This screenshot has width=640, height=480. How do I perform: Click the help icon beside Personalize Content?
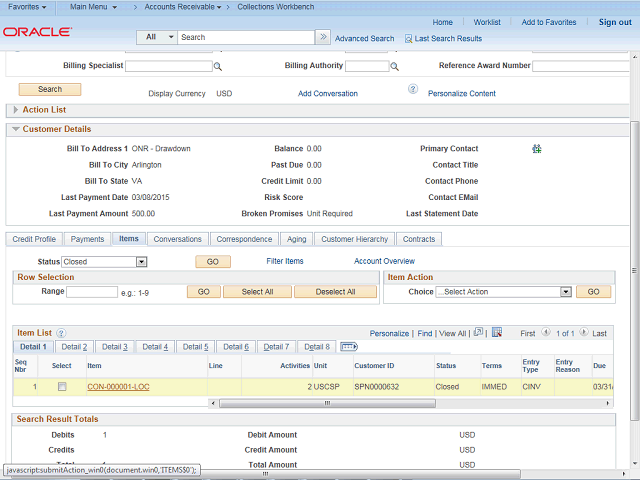412,89
